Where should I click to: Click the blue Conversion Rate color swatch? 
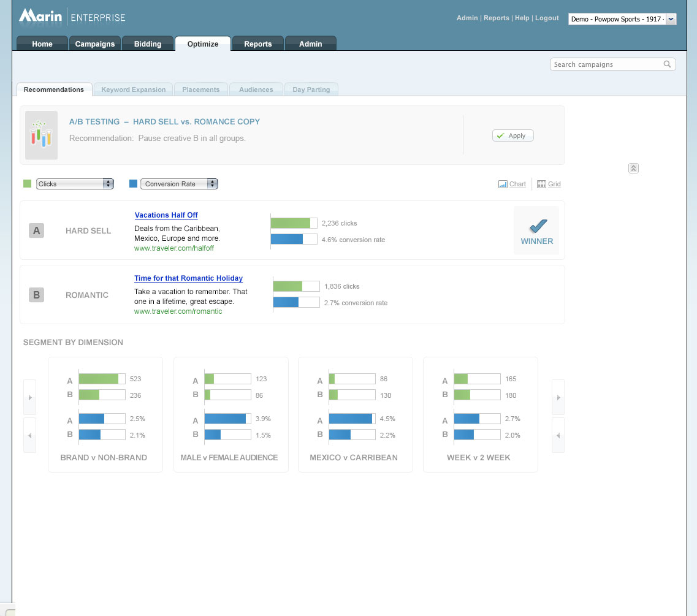tap(134, 184)
